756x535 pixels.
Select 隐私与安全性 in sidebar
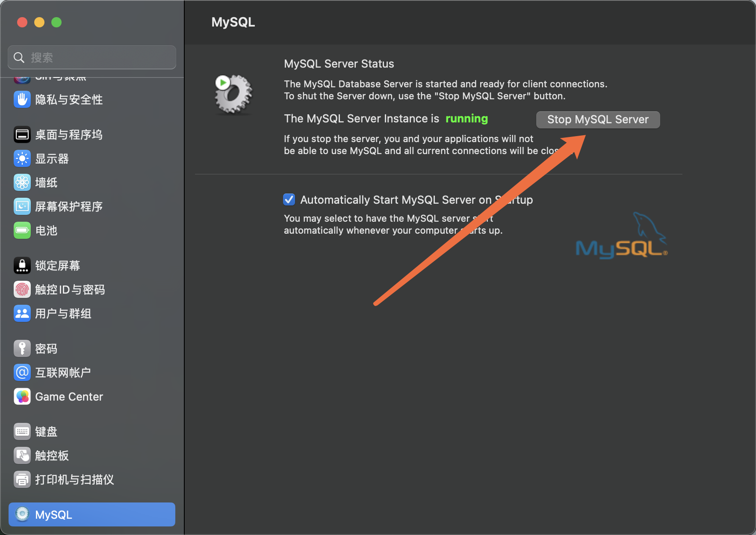click(69, 100)
